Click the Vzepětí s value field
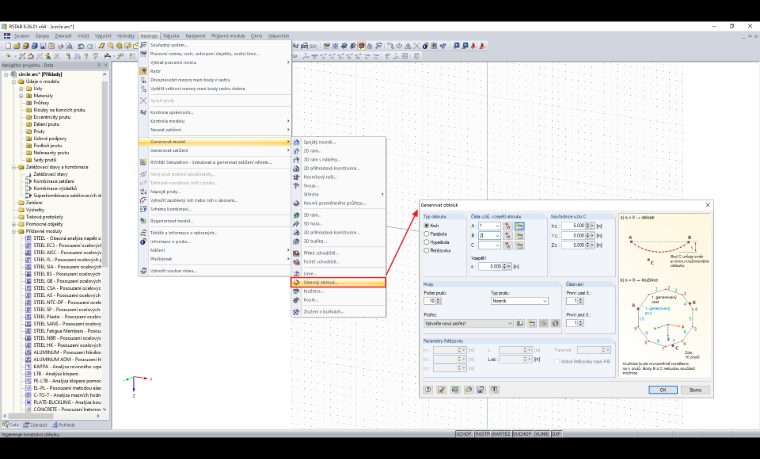 [x=490, y=267]
